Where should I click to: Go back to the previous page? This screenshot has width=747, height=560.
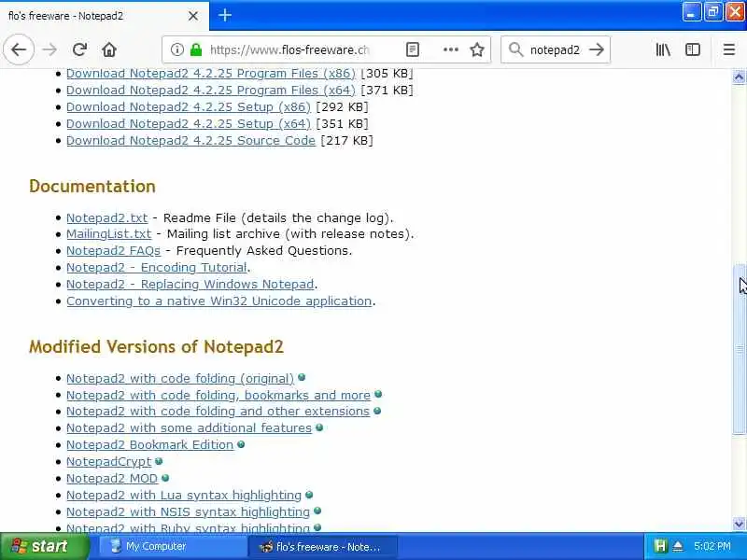coord(19,49)
